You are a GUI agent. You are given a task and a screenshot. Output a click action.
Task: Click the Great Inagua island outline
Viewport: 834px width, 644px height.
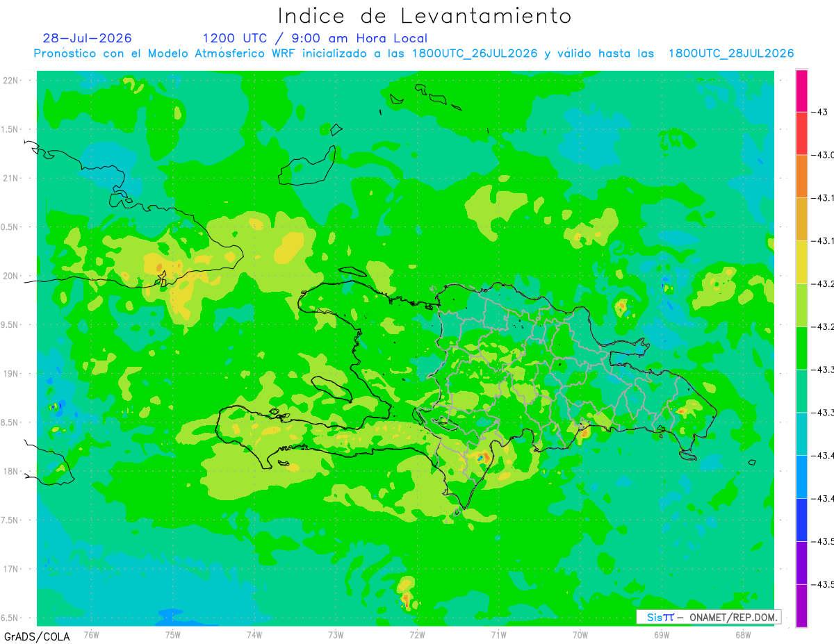pyautogui.click(x=307, y=167)
